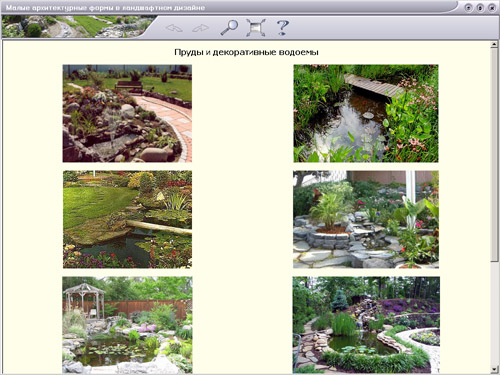500x375 pixels.
Task: Minimize the window using the round title button
Action: click(468, 7)
